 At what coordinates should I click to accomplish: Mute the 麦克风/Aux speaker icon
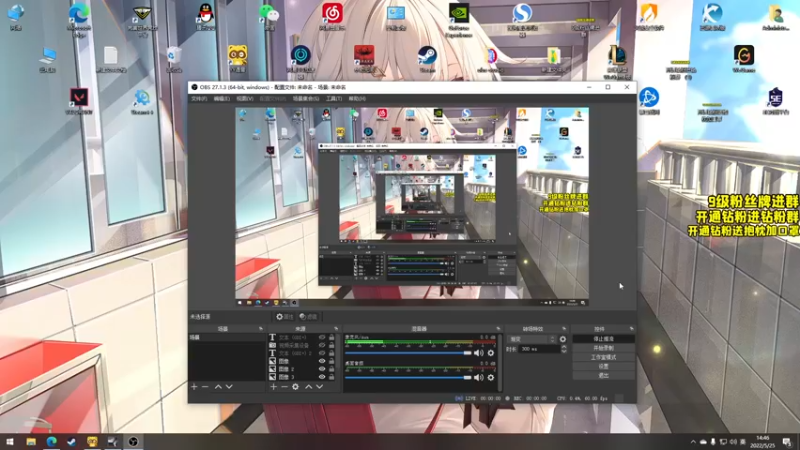pos(479,353)
